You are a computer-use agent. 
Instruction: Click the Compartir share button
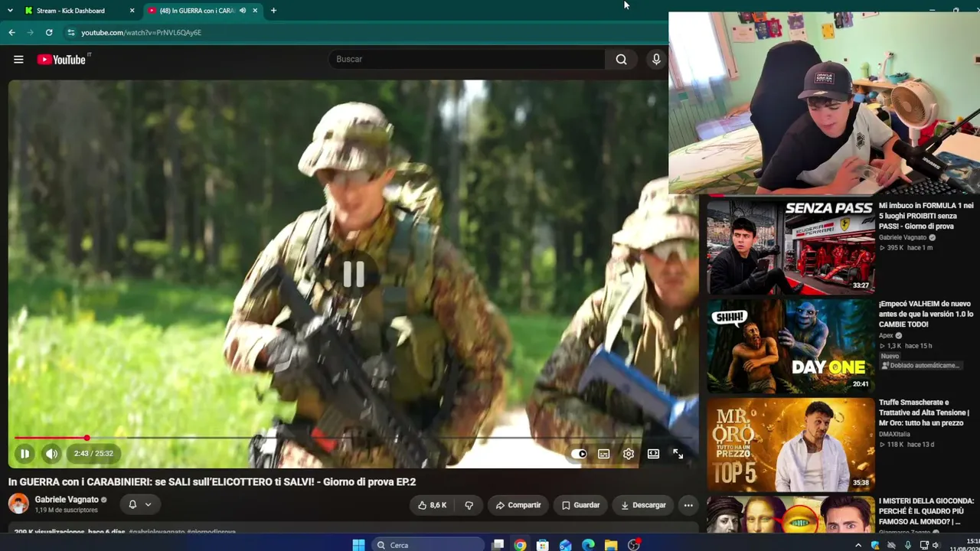coord(518,505)
